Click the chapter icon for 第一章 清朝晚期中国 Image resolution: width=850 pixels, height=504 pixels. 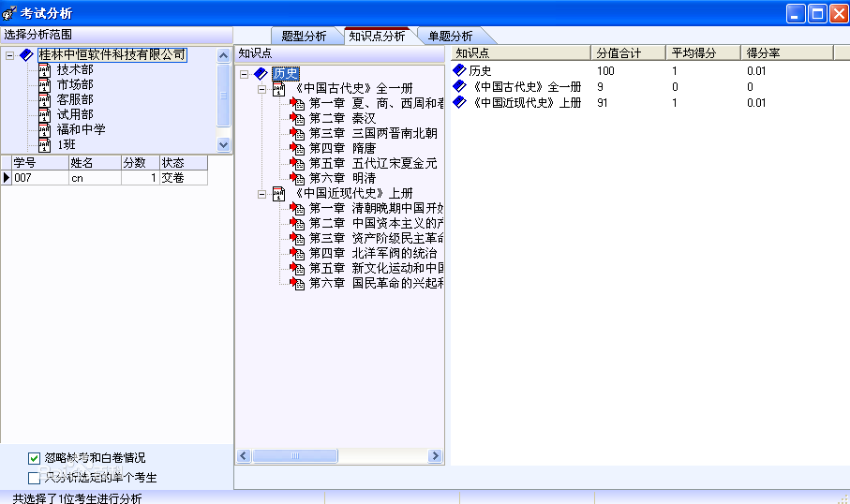coord(297,208)
